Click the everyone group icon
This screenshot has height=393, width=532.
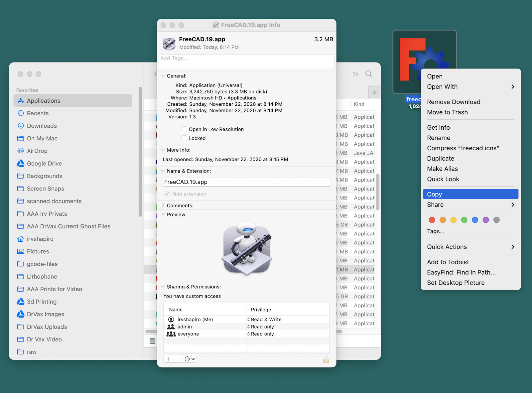(171, 334)
